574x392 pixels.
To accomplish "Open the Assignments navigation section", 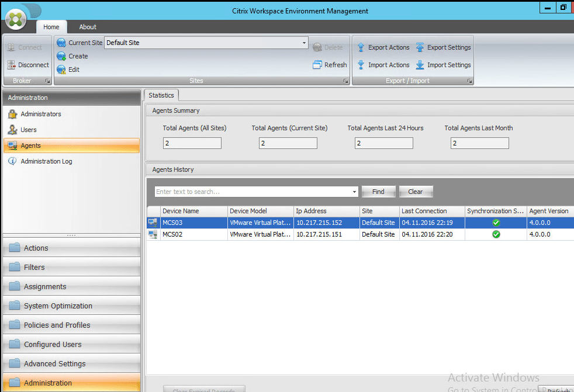I will pyautogui.click(x=71, y=286).
